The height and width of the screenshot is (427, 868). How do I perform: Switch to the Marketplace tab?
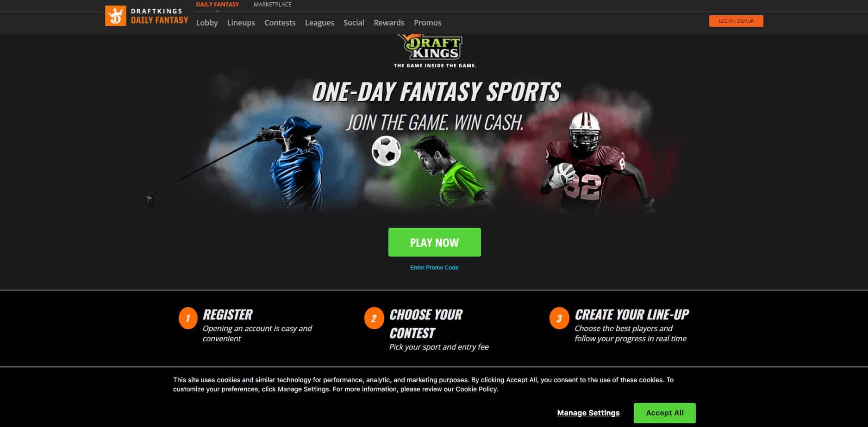click(272, 5)
